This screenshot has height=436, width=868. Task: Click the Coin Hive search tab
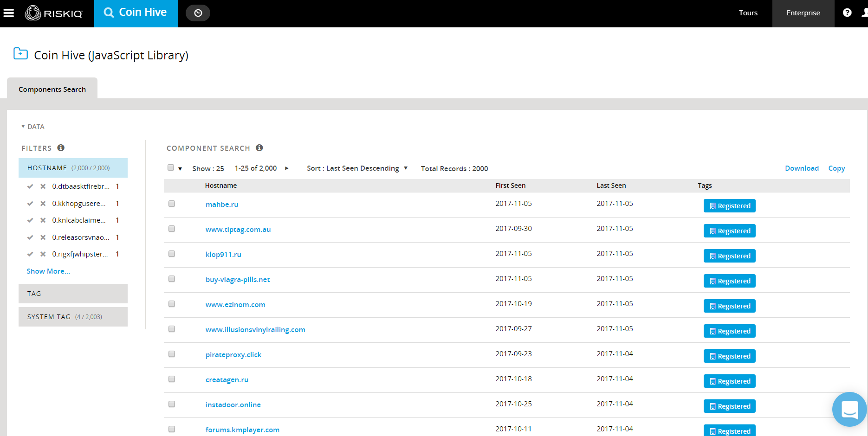(136, 13)
